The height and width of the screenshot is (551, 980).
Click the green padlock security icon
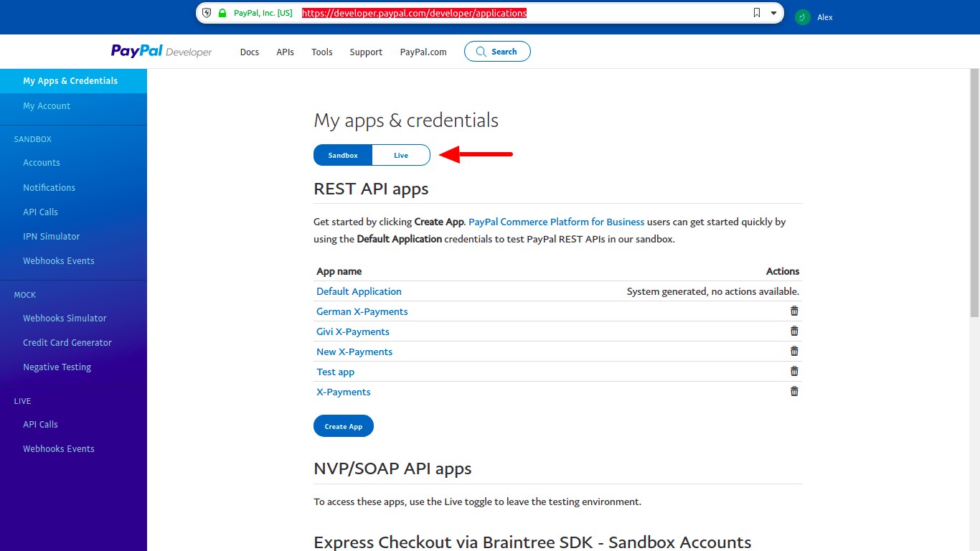point(222,13)
